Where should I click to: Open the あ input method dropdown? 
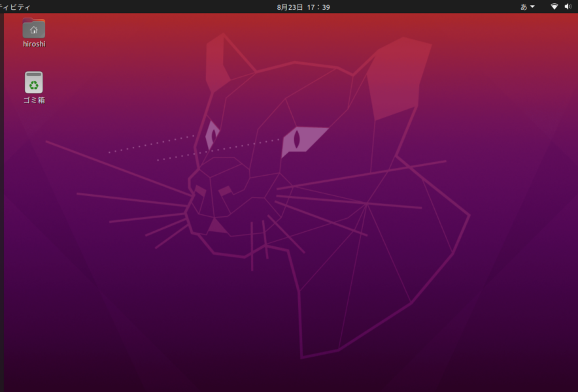tap(528, 7)
